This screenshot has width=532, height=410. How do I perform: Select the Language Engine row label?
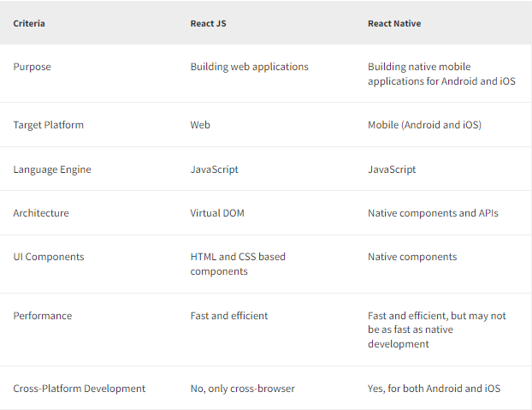(x=52, y=169)
